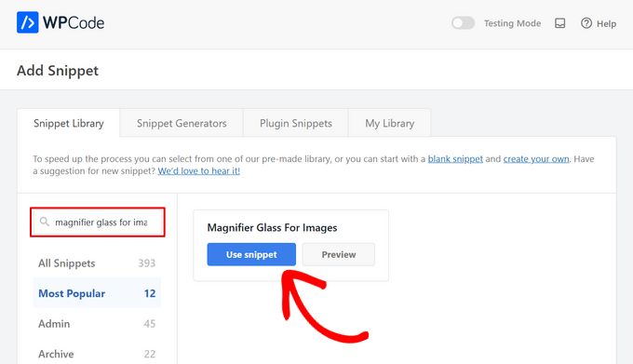Follow the blank snippet link
This screenshot has width=633, height=364.
pos(455,159)
